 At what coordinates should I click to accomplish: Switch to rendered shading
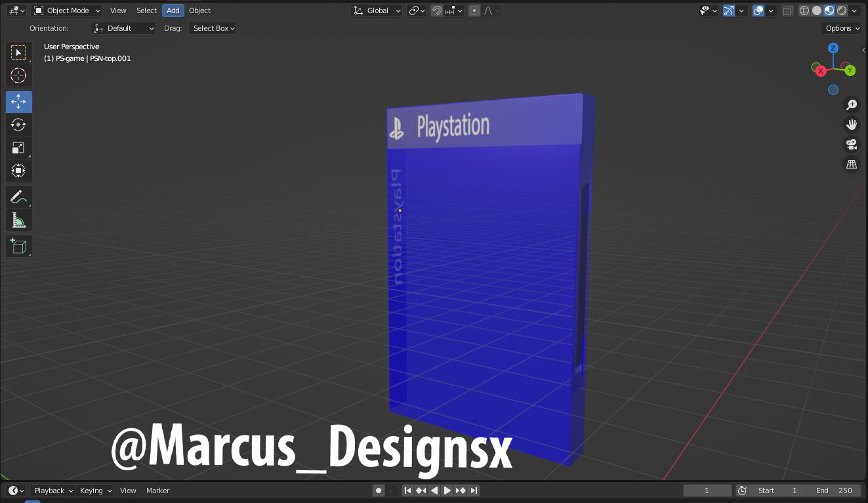click(x=842, y=10)
